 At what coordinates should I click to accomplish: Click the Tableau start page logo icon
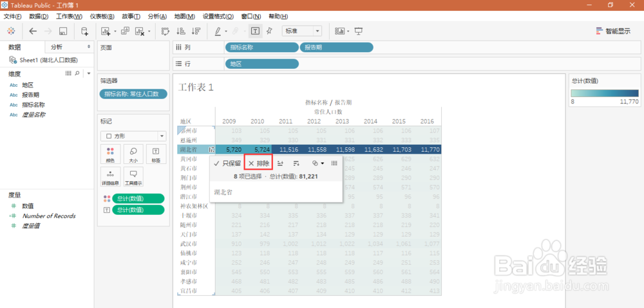click(x=12, y=31)
